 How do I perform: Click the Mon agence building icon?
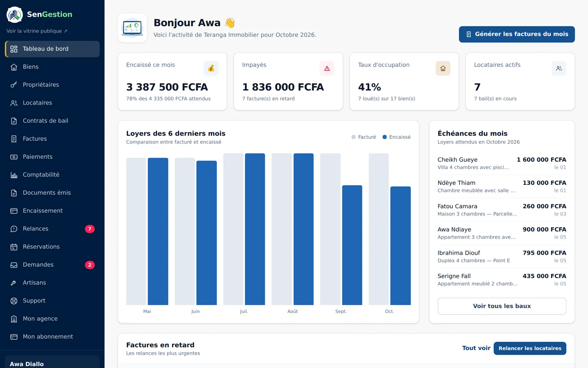click(14, 319)
